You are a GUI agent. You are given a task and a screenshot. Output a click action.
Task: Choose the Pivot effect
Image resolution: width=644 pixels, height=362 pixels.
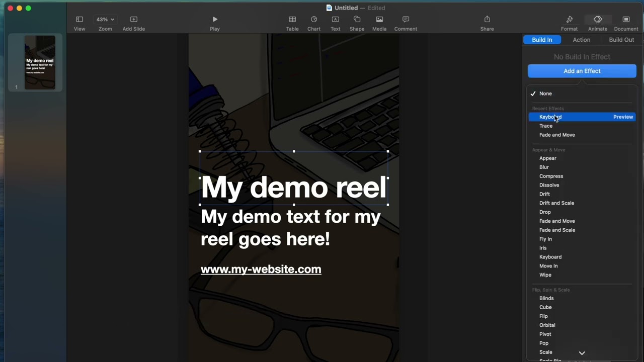pos(545,334)
